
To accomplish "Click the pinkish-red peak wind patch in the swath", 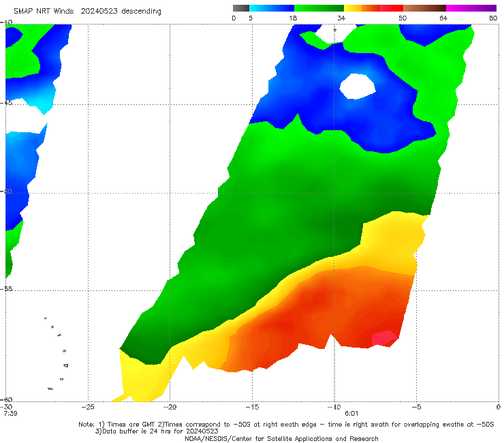I will (384, 339).
